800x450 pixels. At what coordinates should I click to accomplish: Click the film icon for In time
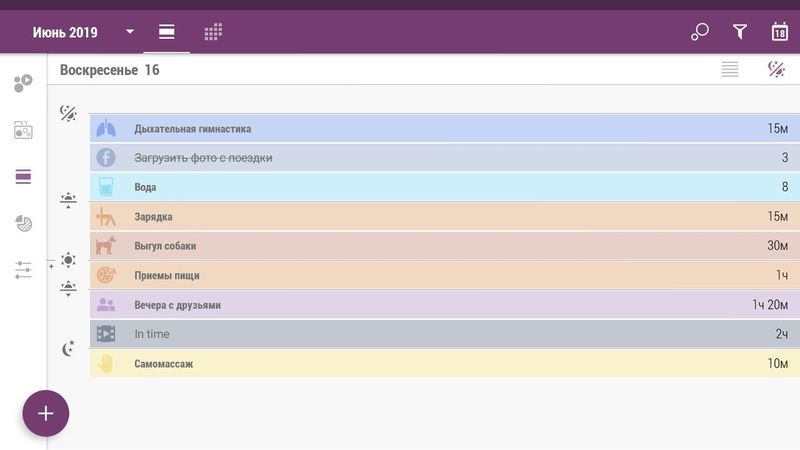coord(106,334)
